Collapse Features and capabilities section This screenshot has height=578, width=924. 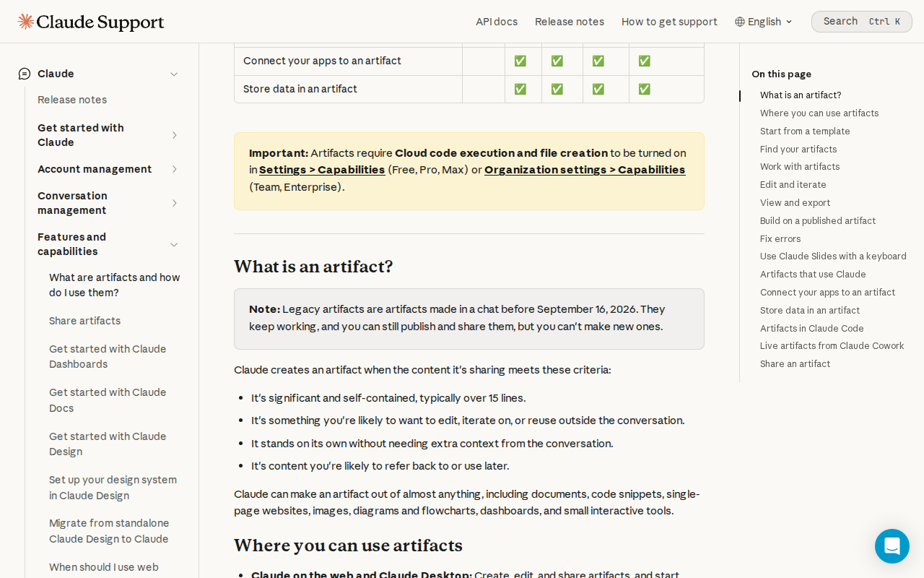point(174,244)
